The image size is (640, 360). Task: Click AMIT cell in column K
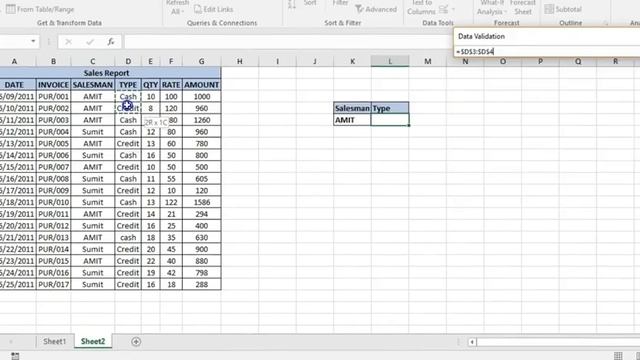(x=352, y=120)
